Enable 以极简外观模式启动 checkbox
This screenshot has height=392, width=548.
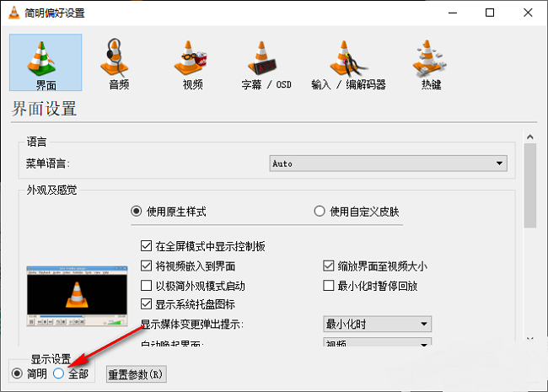click(x=146, y=286)
